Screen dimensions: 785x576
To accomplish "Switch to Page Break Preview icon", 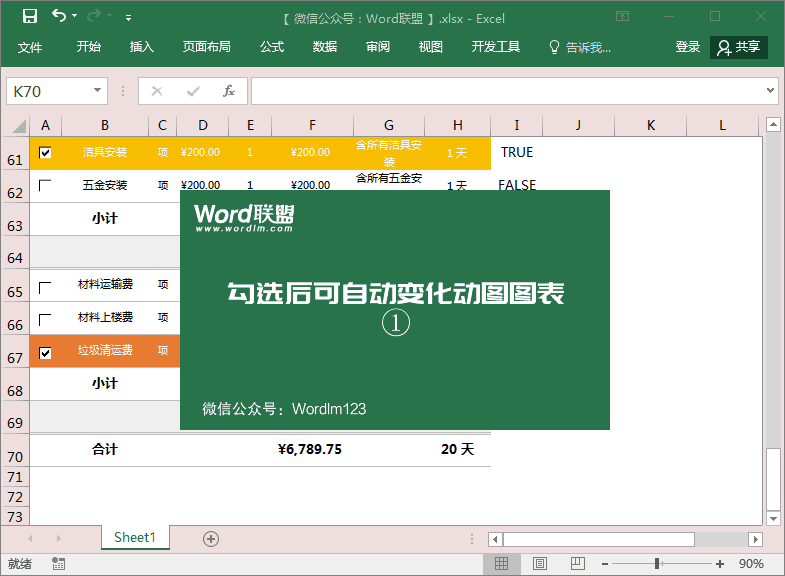I will (x=577, y=564).
